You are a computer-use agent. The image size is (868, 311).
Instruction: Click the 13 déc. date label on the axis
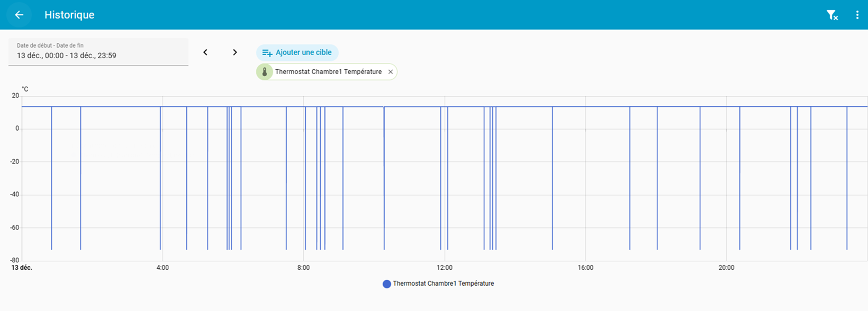point(22,268)
